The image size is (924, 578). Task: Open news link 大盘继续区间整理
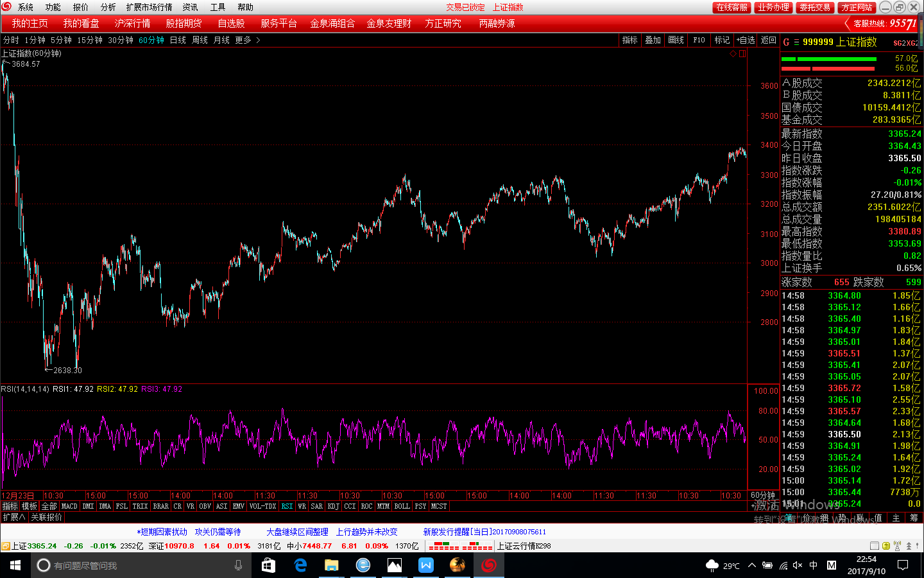point(297,532)
